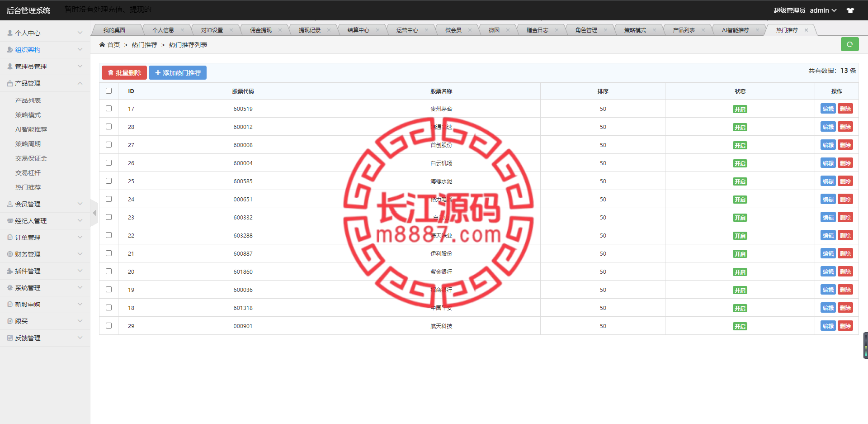
Task: Click the shirt theme icon in header
Action: click(850, 10)
